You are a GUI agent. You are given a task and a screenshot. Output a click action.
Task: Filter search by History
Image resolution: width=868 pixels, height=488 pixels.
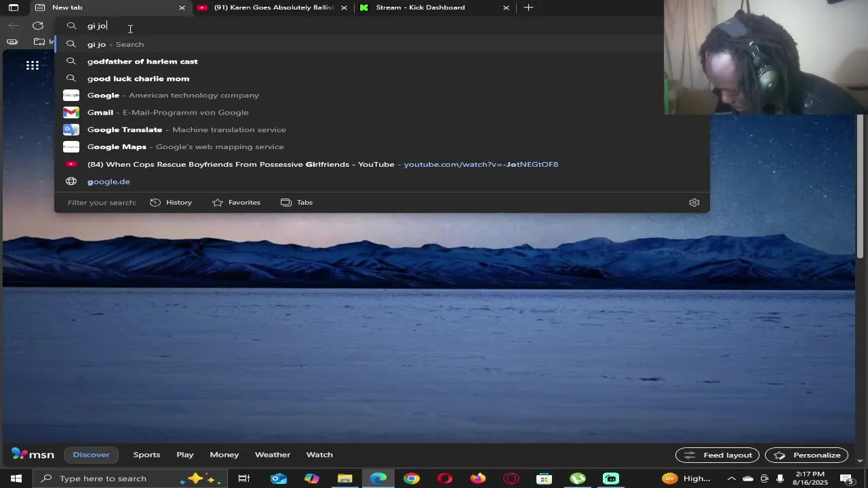pyautogui.click(x=171, y=203)
